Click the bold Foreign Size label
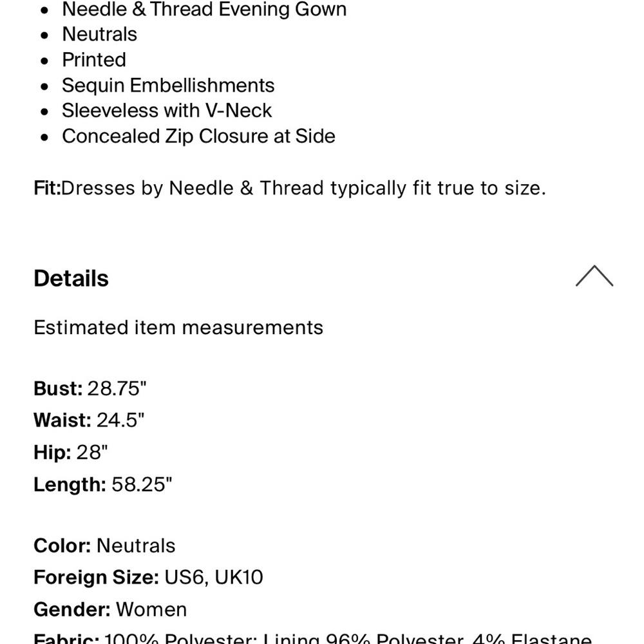644x644 pixels. [x=96, y=578]
